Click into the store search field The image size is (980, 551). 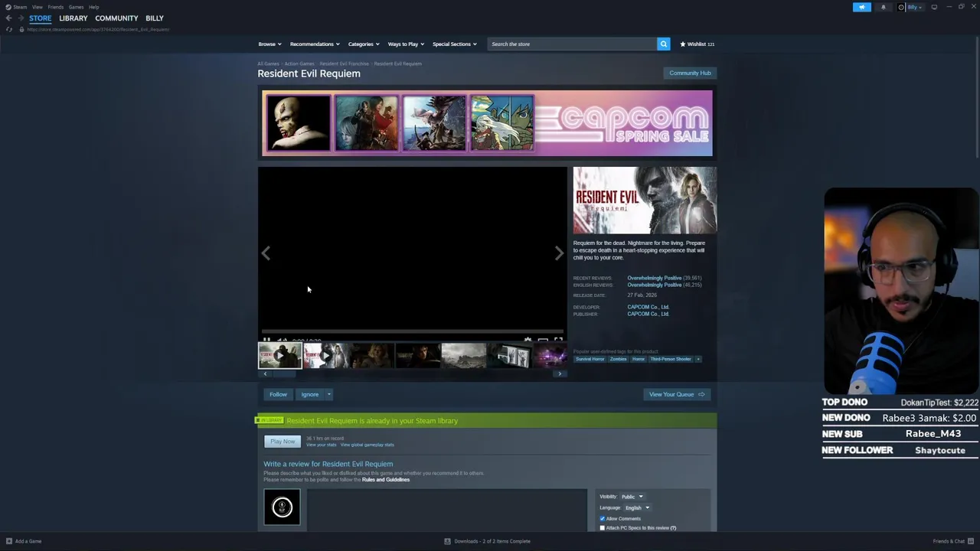(572, 44)
